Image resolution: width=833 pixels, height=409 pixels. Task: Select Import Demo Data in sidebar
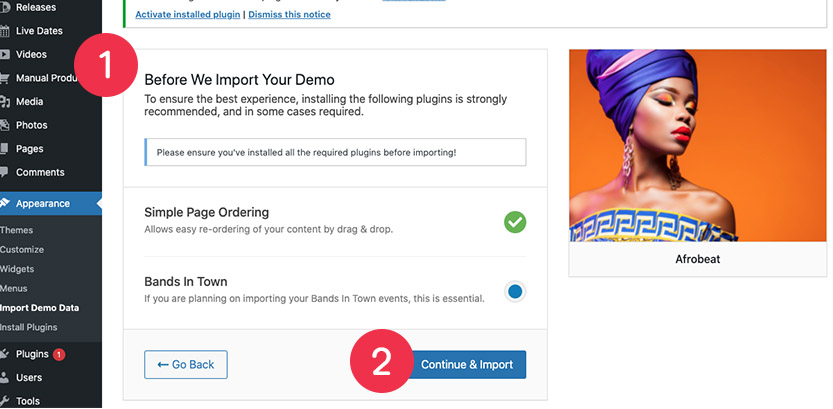pos(39,308)
